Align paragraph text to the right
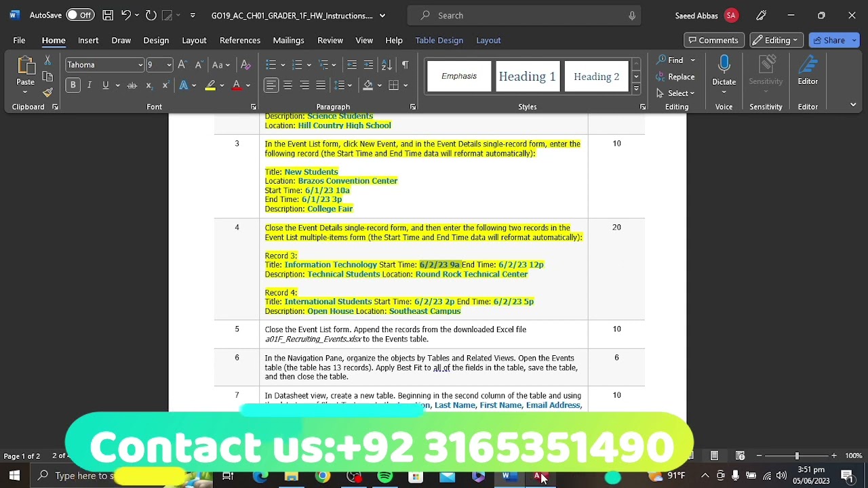 304,85
